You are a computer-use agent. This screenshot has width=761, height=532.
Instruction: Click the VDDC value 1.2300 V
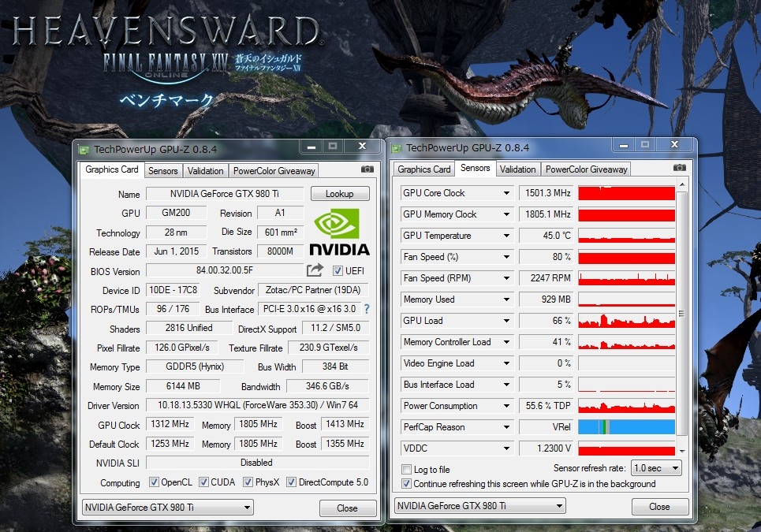tap(546, 448)
